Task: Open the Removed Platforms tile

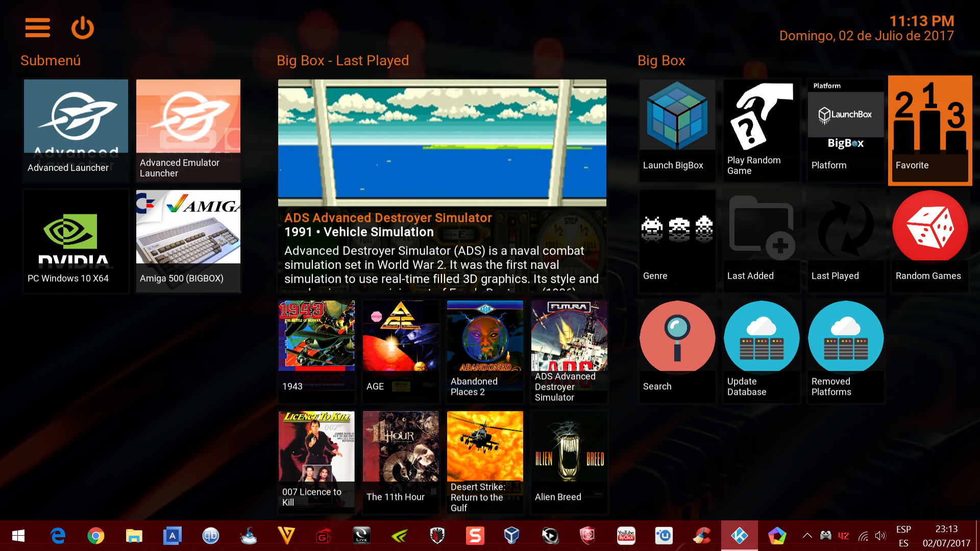Action: click(846, 352)
